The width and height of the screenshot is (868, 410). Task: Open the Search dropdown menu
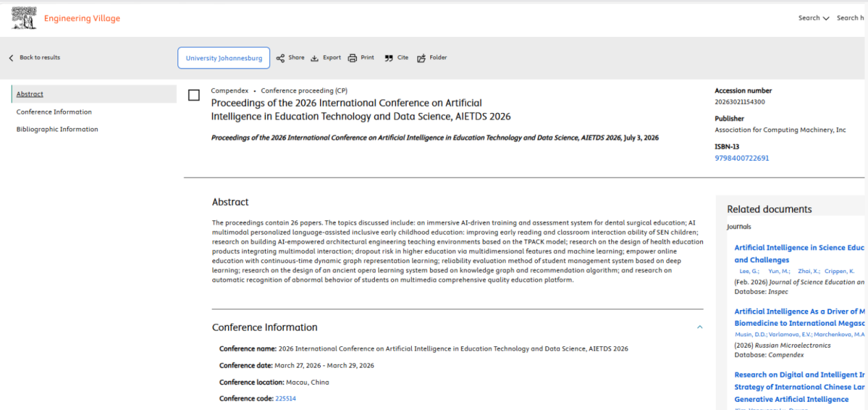814,18
